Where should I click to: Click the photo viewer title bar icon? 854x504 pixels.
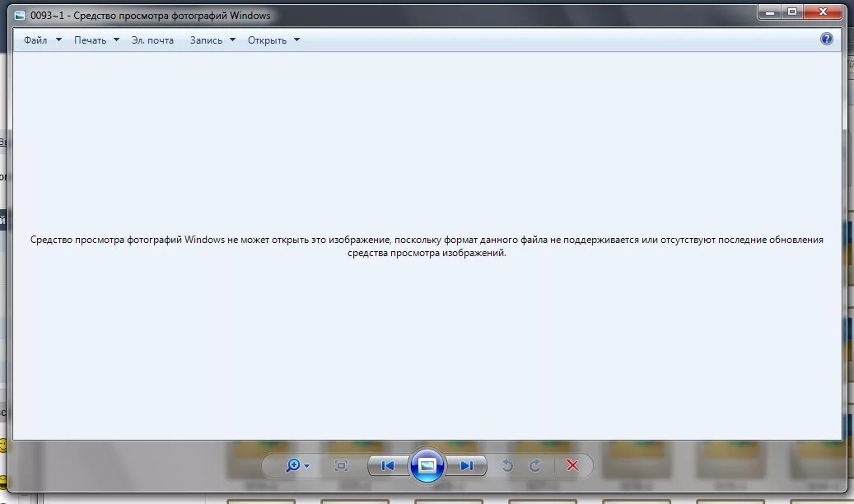[20, 16]
